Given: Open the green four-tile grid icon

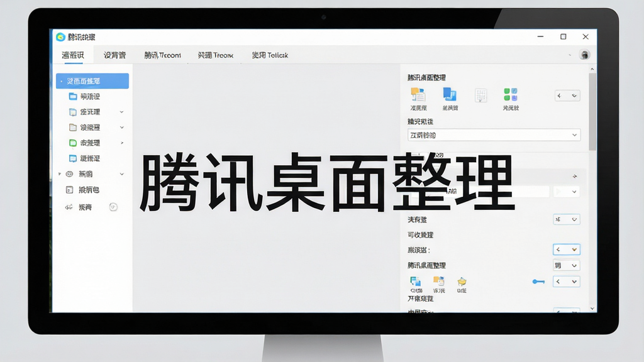Looking at the screenshot, I should point(511,94).
